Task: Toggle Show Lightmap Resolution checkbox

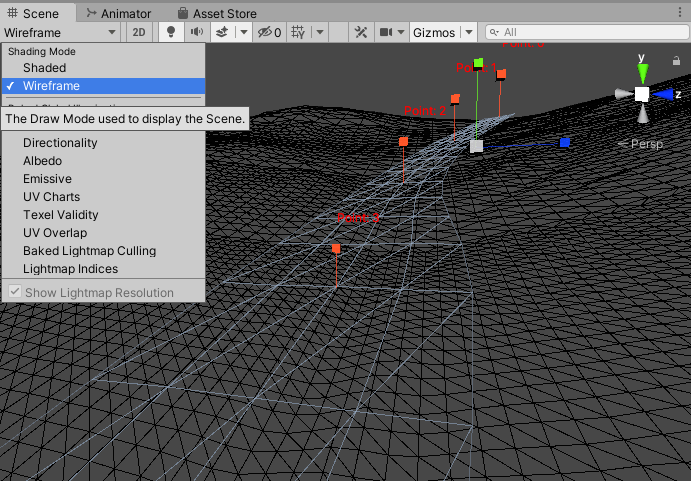Action: [15, 291]
